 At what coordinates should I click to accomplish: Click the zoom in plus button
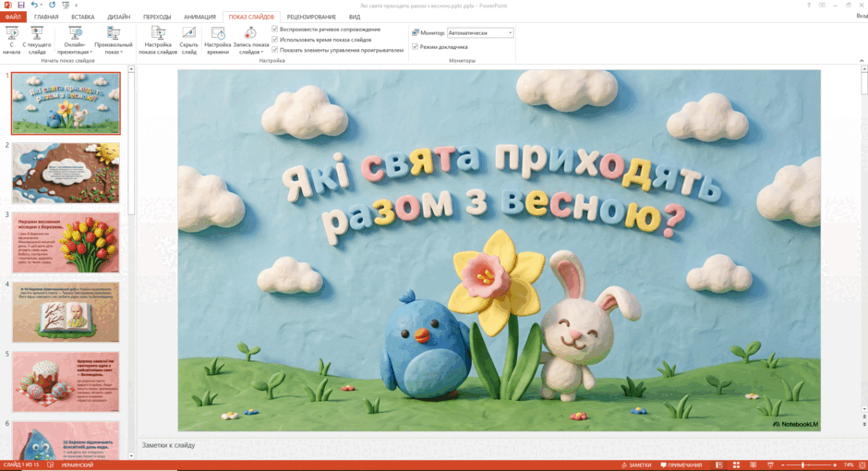[x=835, y=465]
